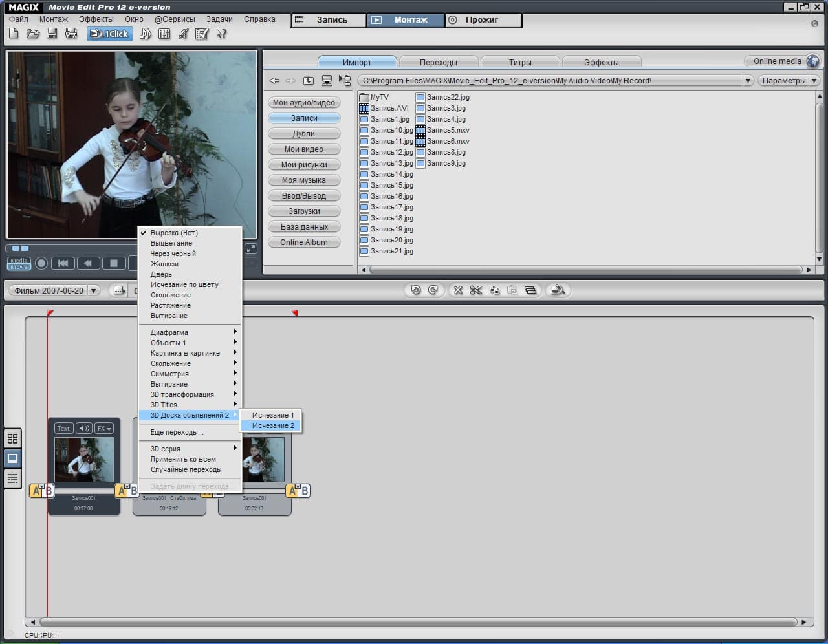Open the FX dropdown on first clip
The height and width of the screenshot is (644, 828).
(x=104, y=428)
